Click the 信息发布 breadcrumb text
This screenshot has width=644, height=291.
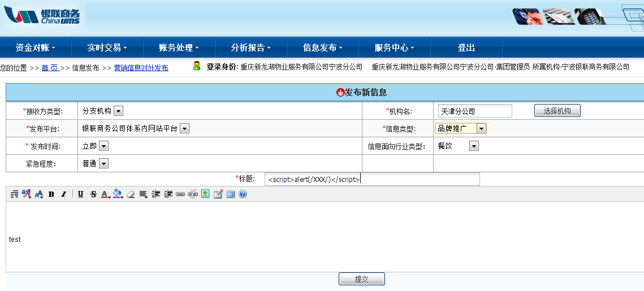(85, 68)
